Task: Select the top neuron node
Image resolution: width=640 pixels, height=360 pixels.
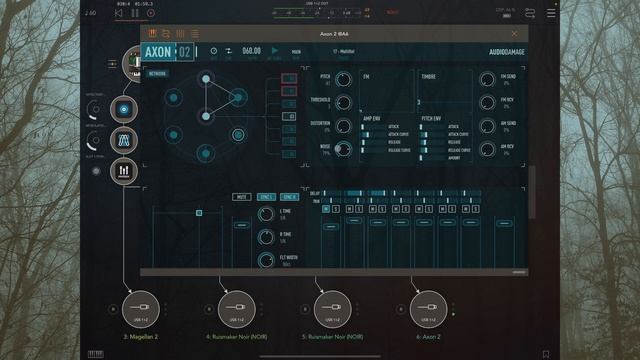Action: point(206,79)
